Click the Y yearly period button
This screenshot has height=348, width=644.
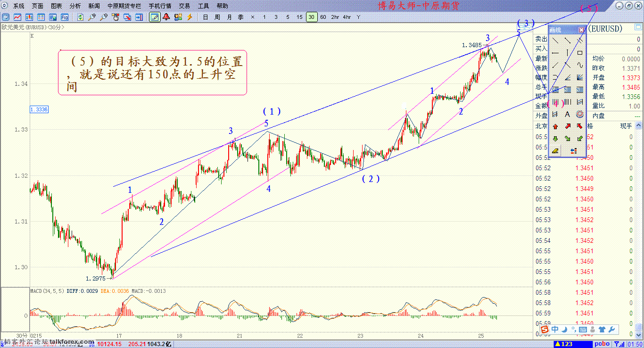(x=359, y=17)
